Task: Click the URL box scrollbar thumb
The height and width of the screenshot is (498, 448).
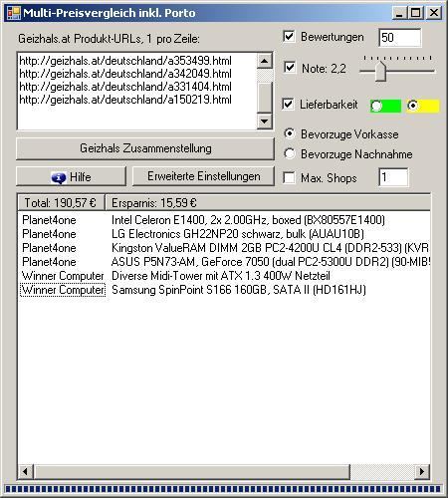Action: [x=265, y=97]
